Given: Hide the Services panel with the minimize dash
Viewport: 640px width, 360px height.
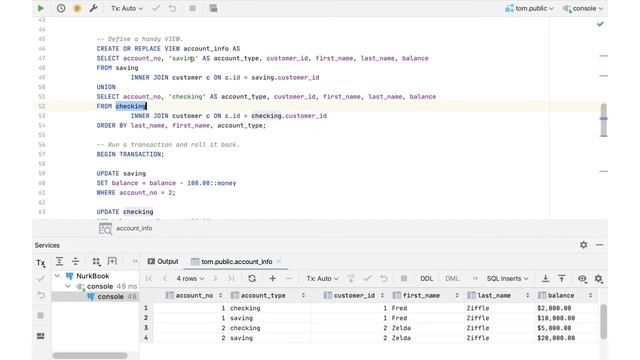Looking at the screenshot, I should tap(600, 245).
